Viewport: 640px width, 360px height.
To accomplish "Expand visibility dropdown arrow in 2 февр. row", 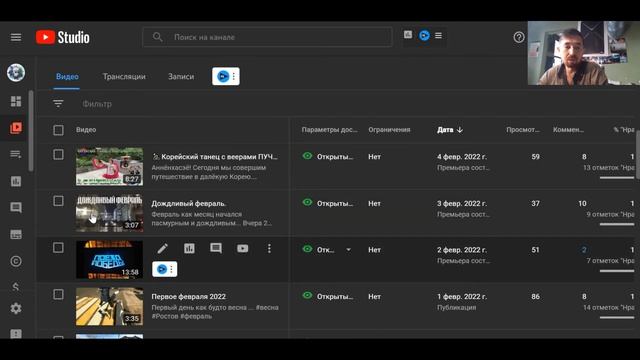I will tap(349, 250).
